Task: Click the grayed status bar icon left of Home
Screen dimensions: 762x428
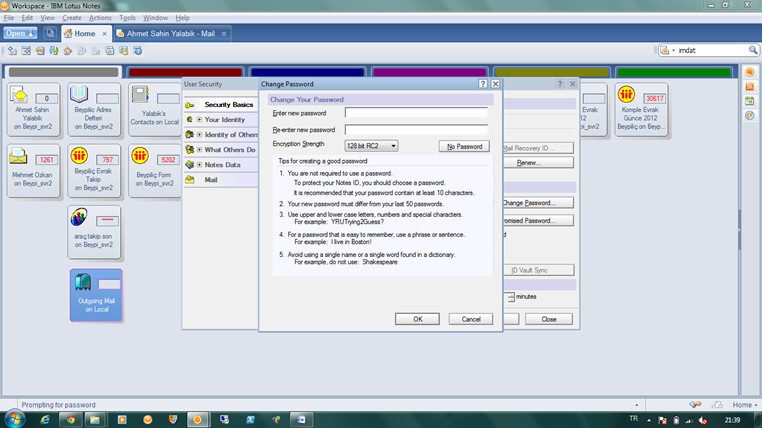Action: click(717, 404)
